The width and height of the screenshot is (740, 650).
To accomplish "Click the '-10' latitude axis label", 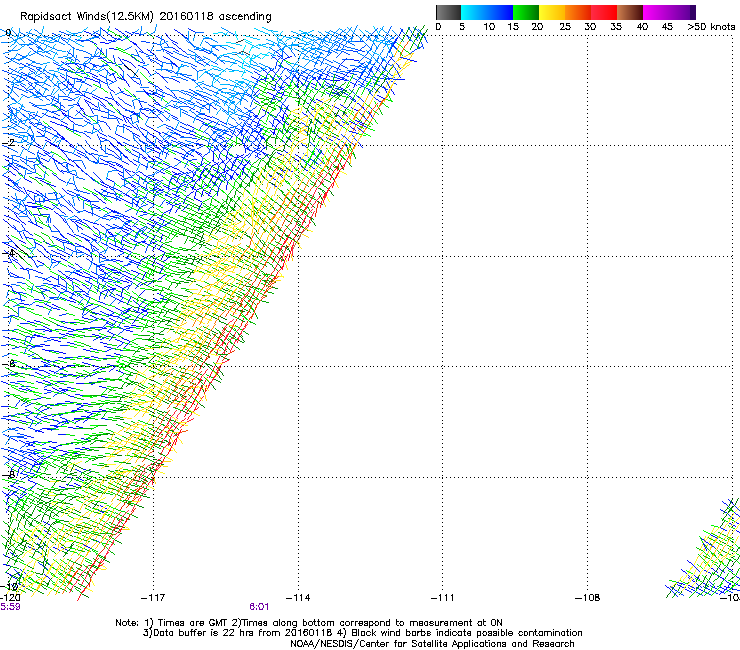I will coord(10,586).
